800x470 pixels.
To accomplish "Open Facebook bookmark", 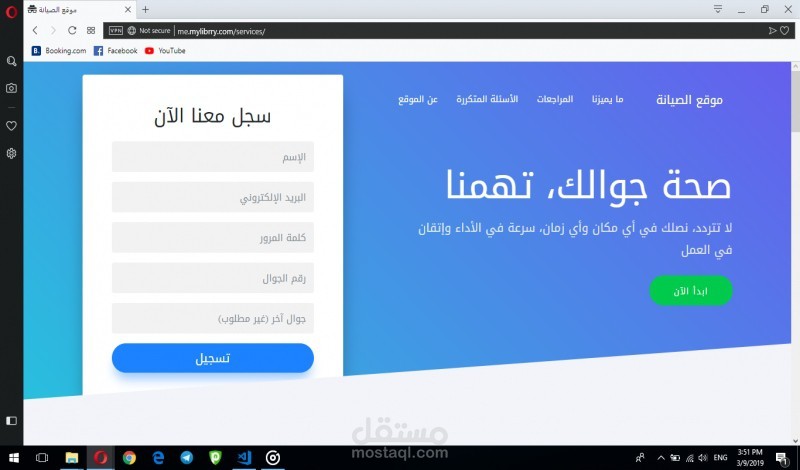I will tap(116, 51).
